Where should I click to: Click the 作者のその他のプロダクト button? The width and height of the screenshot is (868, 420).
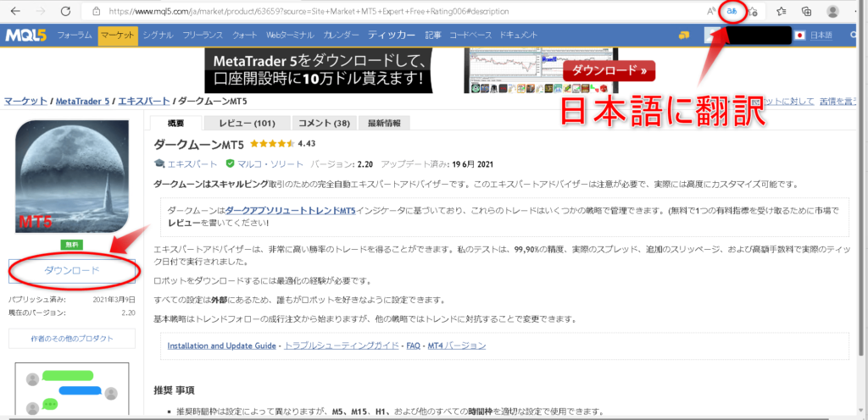point(72,339)
